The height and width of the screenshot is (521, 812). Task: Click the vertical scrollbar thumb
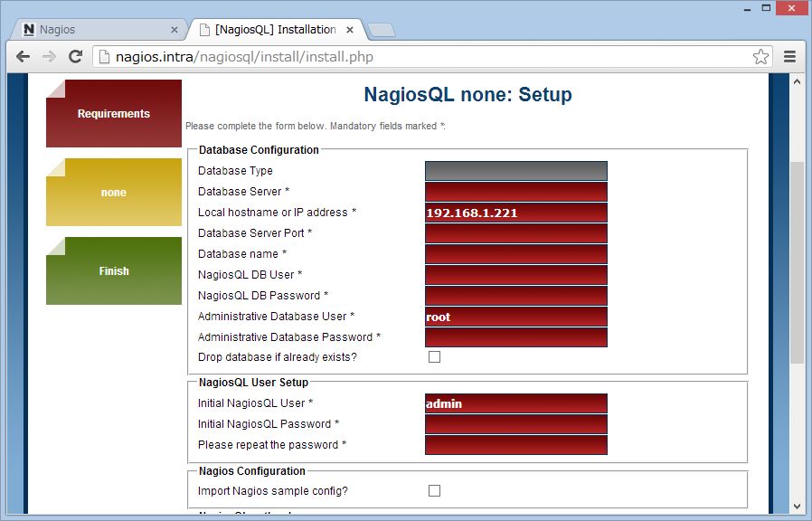(797, 263)
